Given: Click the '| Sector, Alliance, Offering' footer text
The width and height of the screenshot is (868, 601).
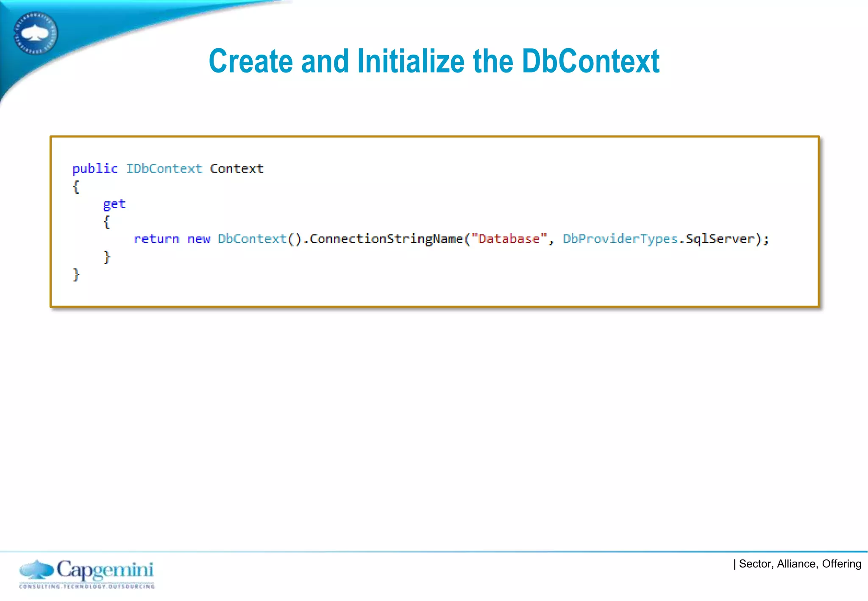Looking at the screenshot, I should [798, 564].
